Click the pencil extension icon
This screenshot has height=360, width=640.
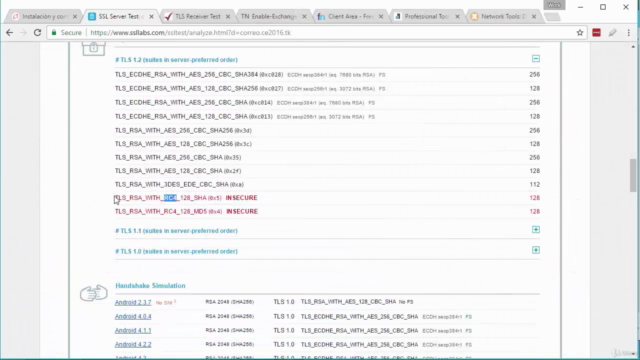pos(612,33)
